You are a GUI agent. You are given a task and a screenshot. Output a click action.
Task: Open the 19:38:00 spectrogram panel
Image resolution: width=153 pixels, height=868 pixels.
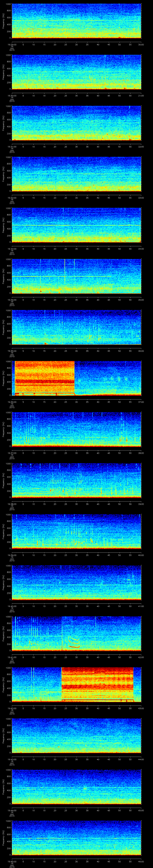point(76,481)
